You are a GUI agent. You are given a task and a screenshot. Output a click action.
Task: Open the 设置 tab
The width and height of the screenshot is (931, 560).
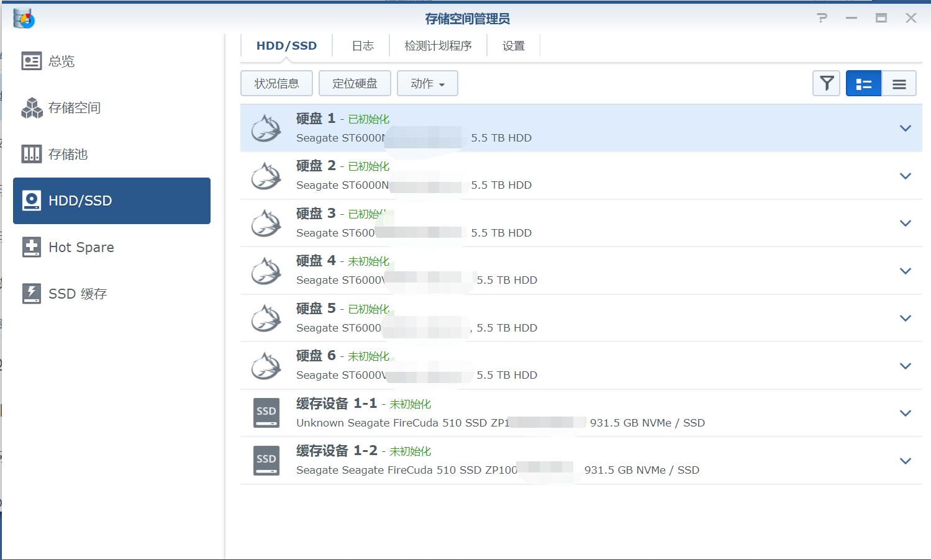[x=513, y=45]
